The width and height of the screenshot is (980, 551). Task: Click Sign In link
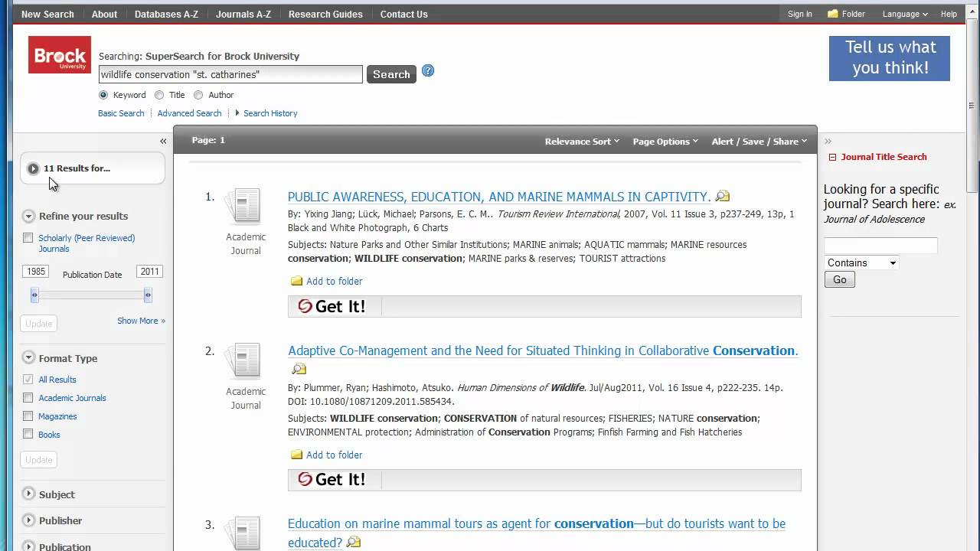point(799,14)
